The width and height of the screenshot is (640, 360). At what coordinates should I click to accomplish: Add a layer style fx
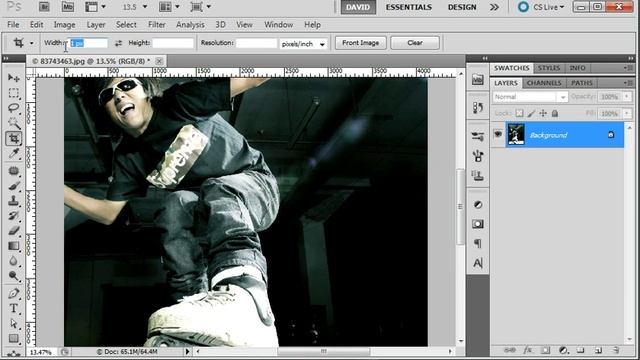528,350
